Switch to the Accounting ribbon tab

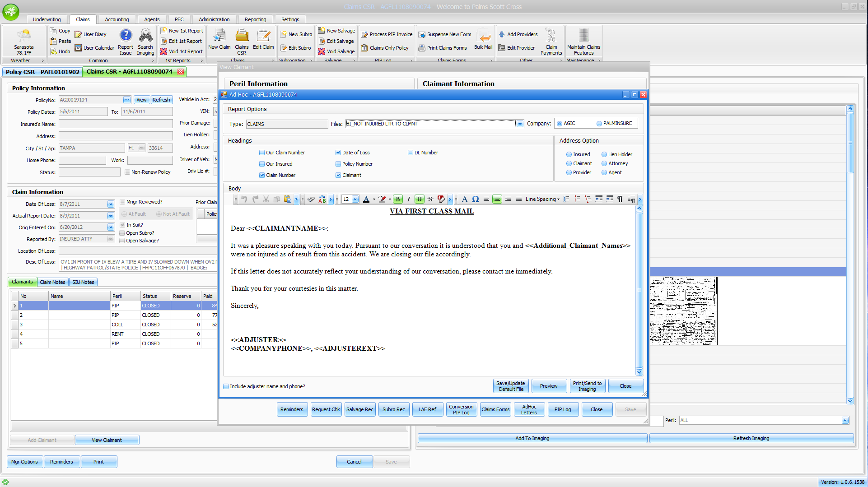pyautogui.click(x=117, y=19)
